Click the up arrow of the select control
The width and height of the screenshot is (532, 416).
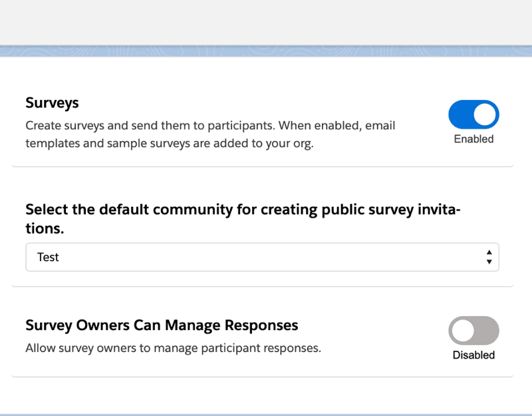point(489,252)
